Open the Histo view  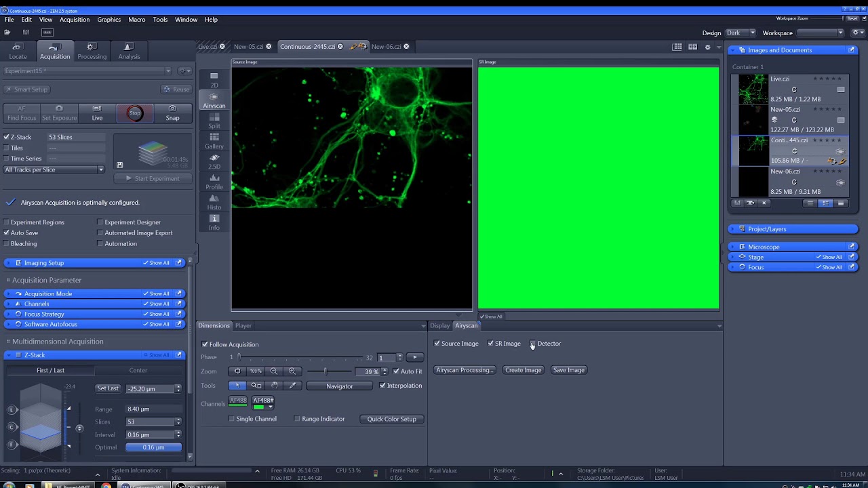[x=214, y=203]
